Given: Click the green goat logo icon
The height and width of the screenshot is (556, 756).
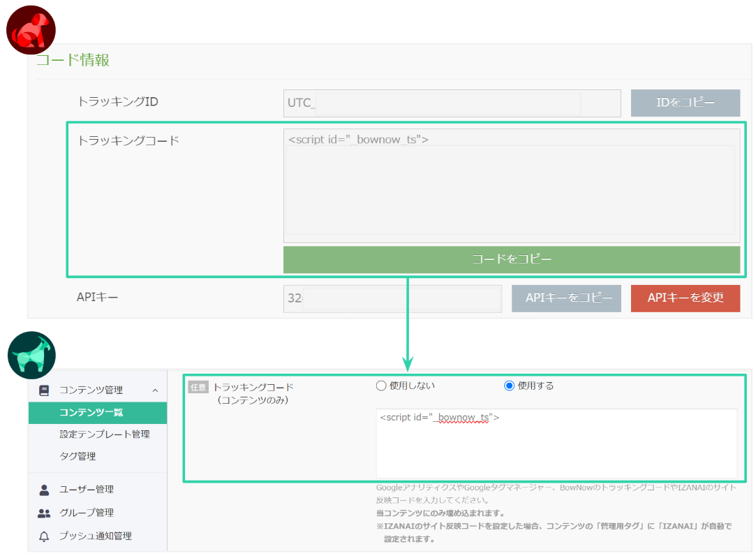Looking at the screenshot, I should coord(31,355).
